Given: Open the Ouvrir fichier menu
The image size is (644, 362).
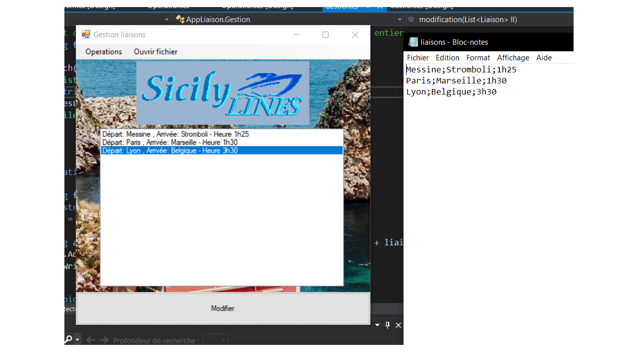Looking at the screenshot, I should (155, 52).
